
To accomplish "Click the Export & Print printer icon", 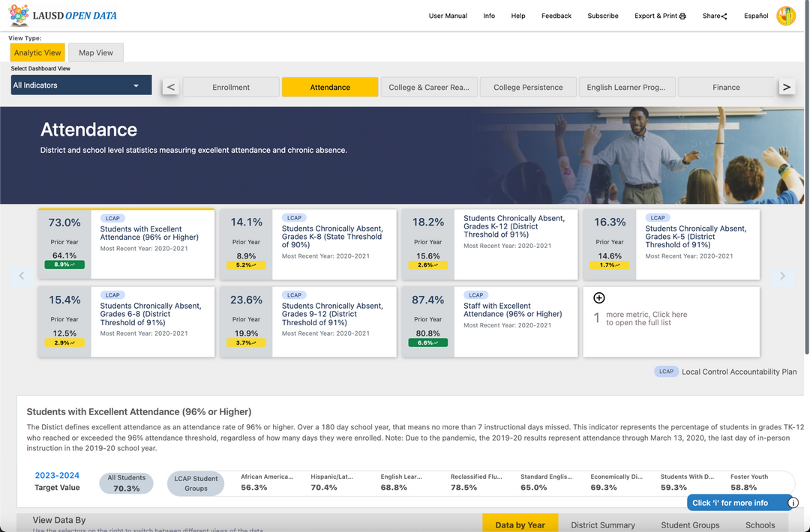I will (682, 16).
